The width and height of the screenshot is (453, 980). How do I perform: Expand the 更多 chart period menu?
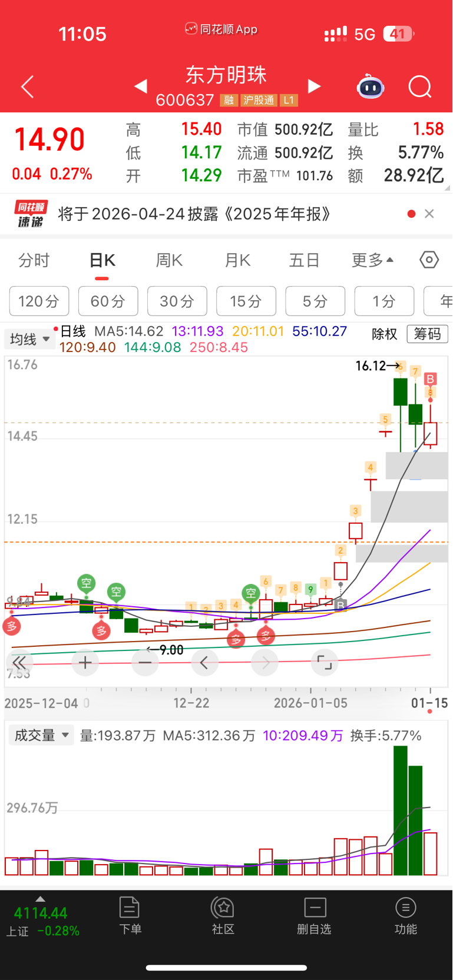(372, 260)
